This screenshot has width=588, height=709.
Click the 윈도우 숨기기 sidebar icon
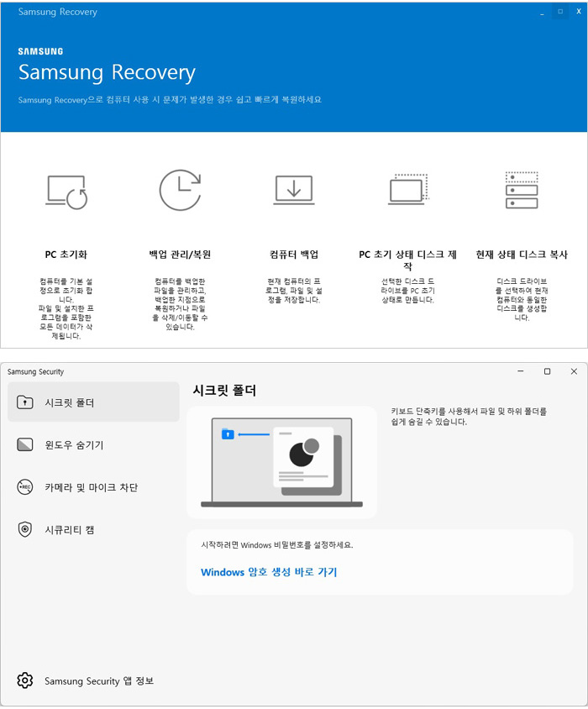tap(25, 444)
